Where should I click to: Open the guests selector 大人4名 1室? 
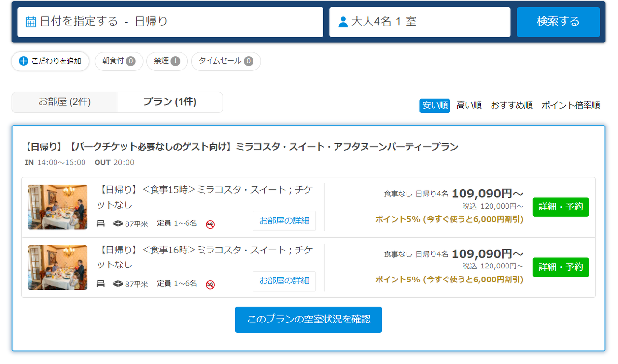(x=420, y=22)
